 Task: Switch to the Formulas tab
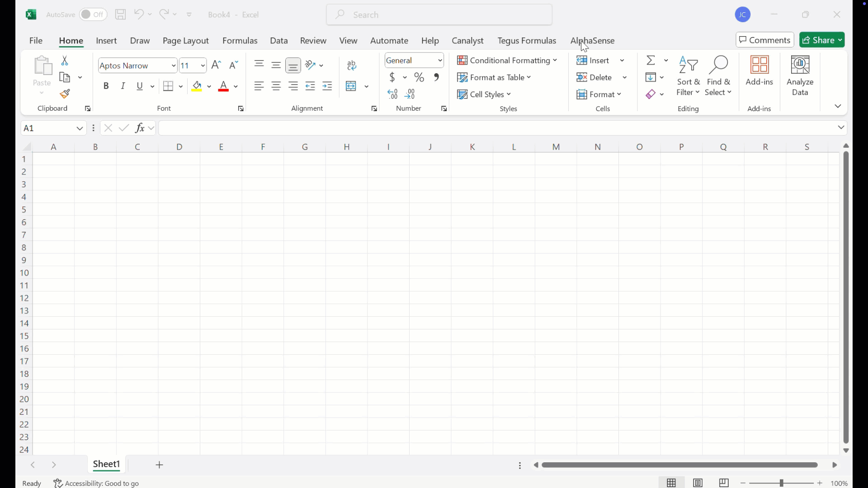point(240,41)
